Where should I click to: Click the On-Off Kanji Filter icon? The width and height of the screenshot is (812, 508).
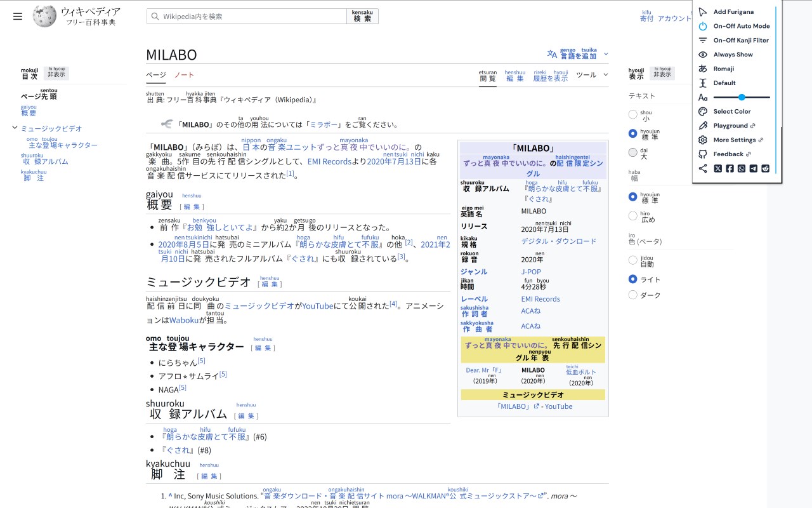702,40
